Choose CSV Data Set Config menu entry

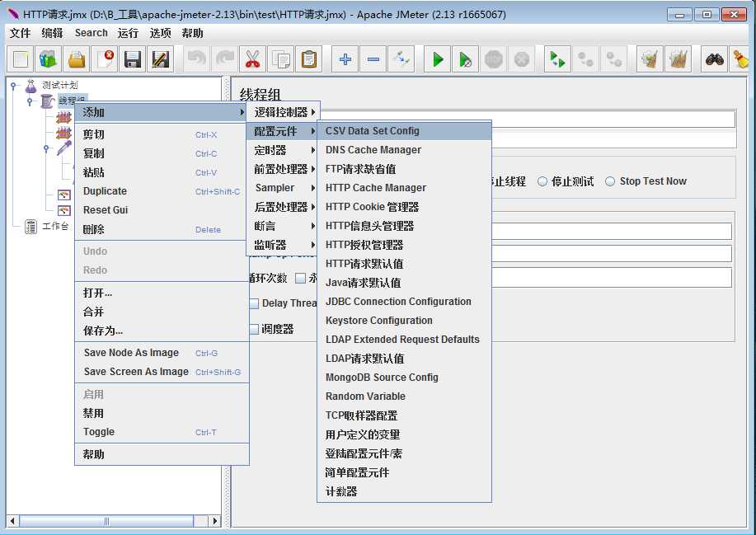372,131
